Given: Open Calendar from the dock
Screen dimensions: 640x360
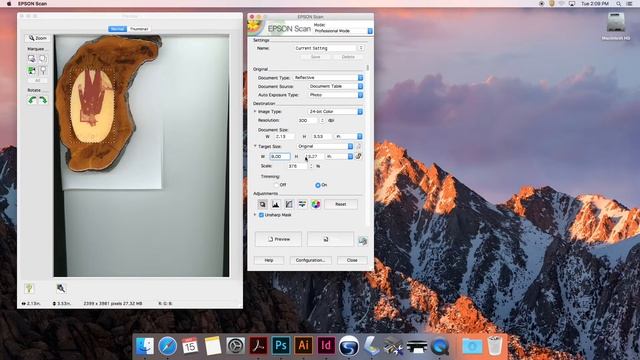Looking at the screenshot, I should pyautogui.click(x=190, y=346).
